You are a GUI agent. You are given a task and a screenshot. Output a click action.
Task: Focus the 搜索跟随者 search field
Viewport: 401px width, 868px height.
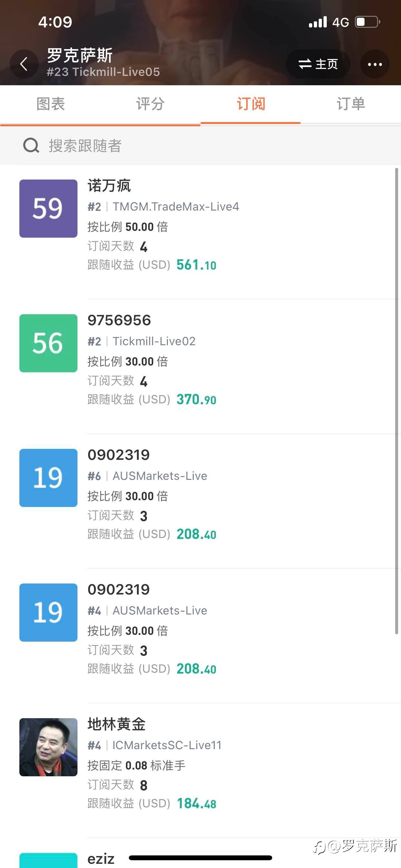point(200,146)
